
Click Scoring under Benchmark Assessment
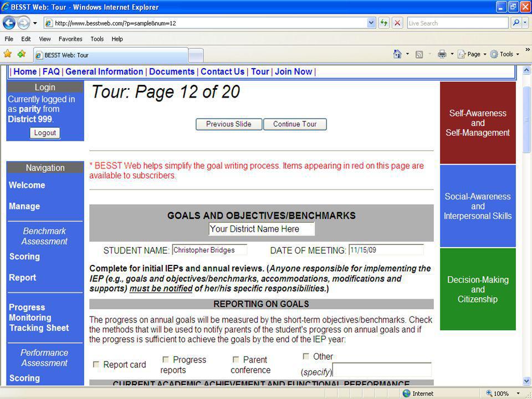[24, 257]
